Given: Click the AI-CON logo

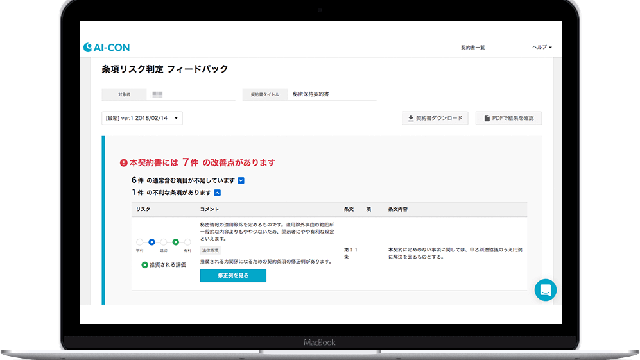Looking at the screenshot, I should click(x=106, y=47).
